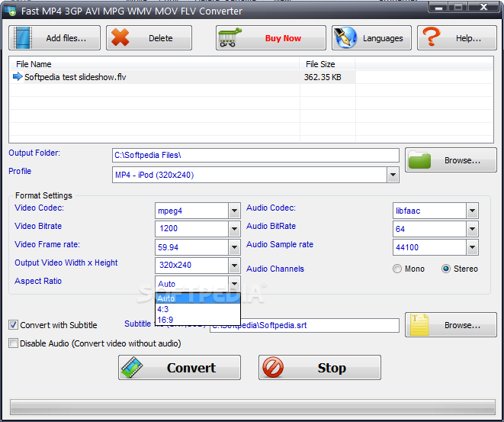Click the Help... button label

(x=469, y=38)
